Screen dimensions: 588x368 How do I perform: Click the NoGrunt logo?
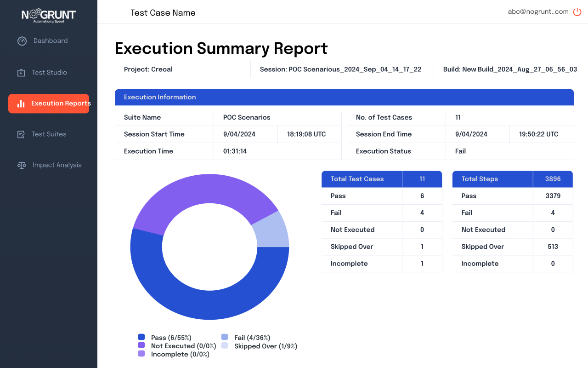(x=49, y=15)
